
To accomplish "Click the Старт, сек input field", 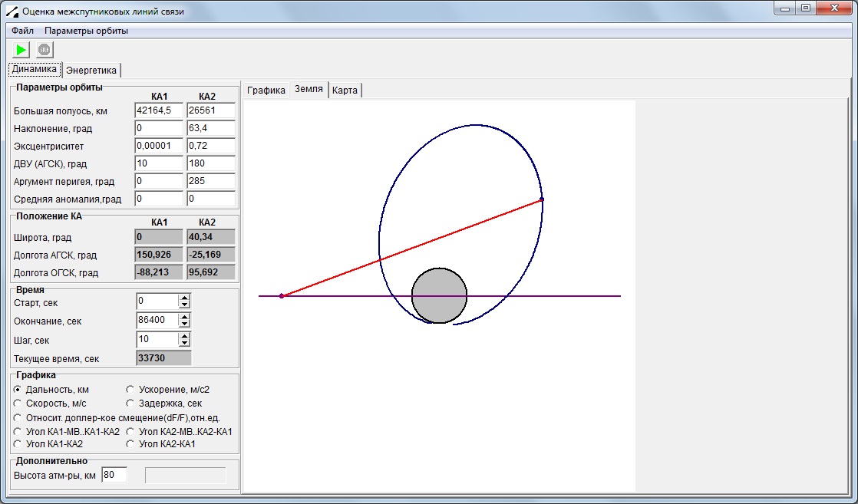I will 157,301.
